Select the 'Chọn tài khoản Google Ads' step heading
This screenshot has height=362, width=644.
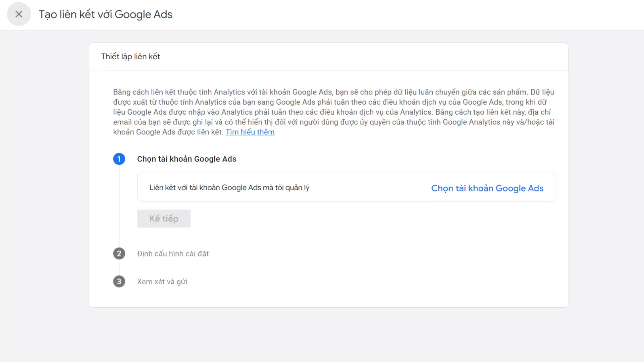pos(186,159)
